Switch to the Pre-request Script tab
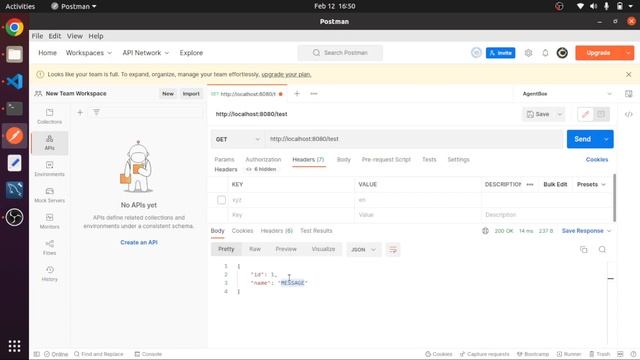This screenshot has height=360, width=640. [386, 160]
